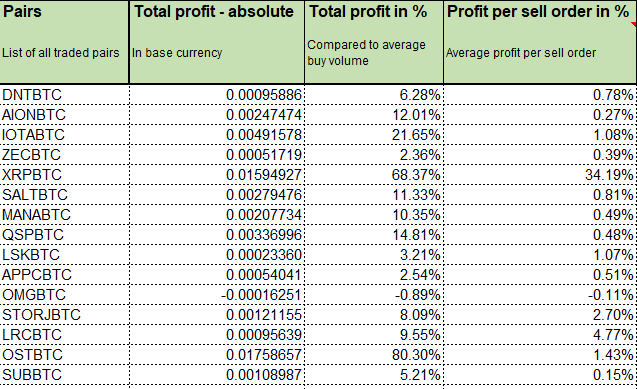Click the 0.00279476 profit cell
Image resolution: width=637 pixels, height=389 pixels.
(x=217, y=194)
